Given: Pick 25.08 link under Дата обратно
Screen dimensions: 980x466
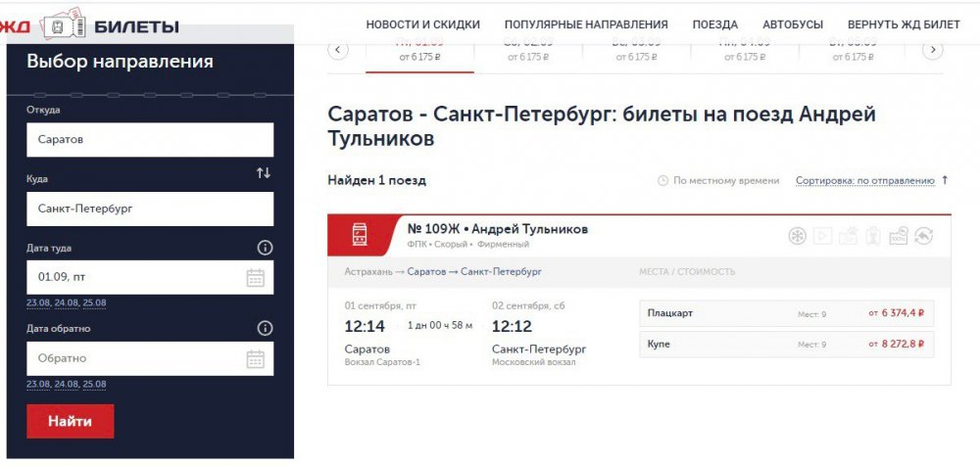Looking at the screenshot, I should (x=94, y=384).
